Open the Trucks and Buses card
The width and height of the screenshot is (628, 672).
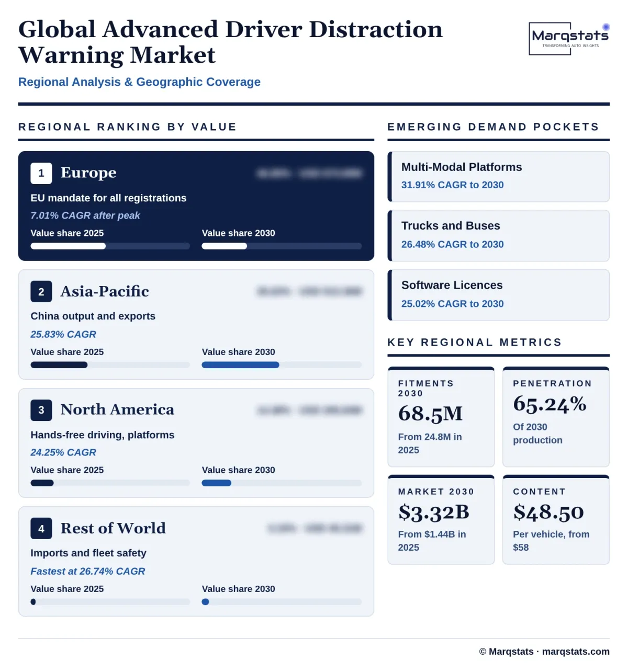tap(499, 236)
